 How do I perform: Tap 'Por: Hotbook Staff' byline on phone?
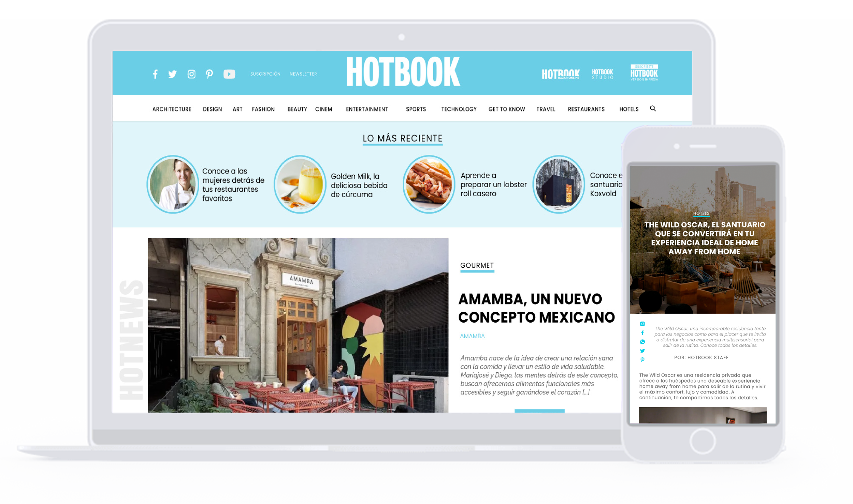tap(701, 357)
